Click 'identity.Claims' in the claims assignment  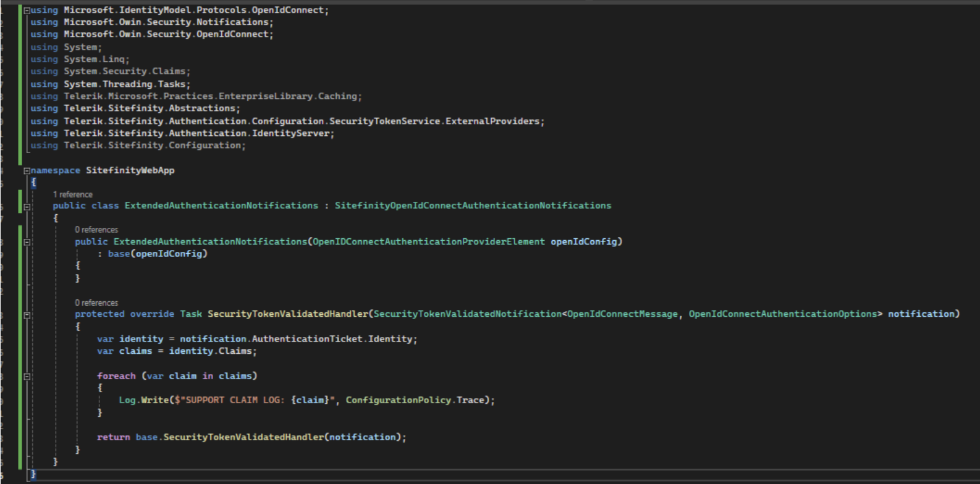pos(211,351)
